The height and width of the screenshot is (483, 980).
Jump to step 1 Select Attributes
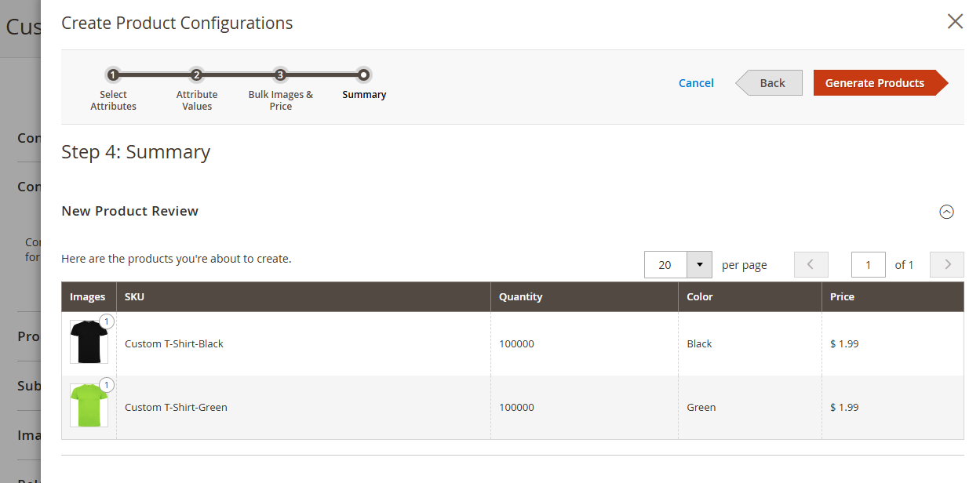pyautogui.click(x=113, y=75)
